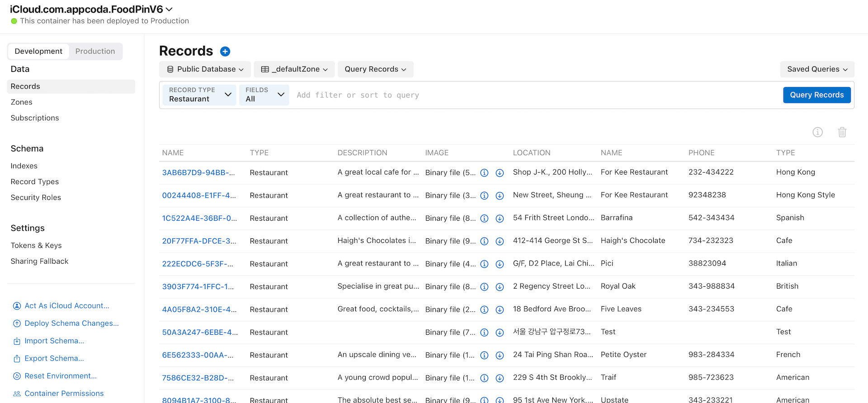Image resolution: width=868 pixels, height=403 pixels.
Task: Click the blue plus icon to add record
Action: tap(225, 52)
